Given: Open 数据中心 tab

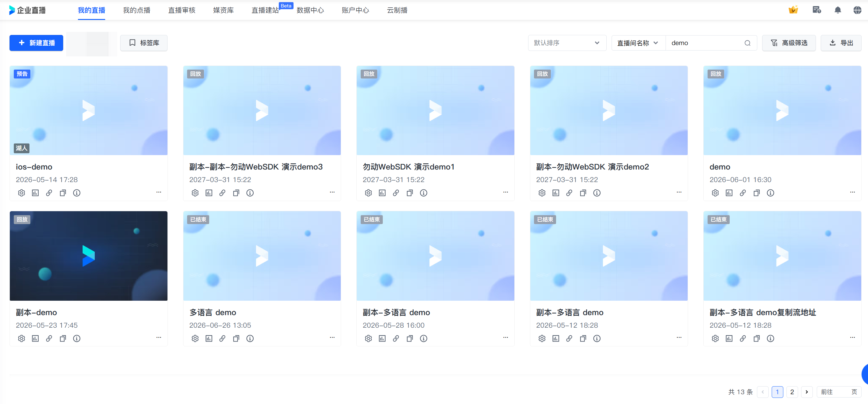Looking at the screenshot, I should [x=310, y=10].
